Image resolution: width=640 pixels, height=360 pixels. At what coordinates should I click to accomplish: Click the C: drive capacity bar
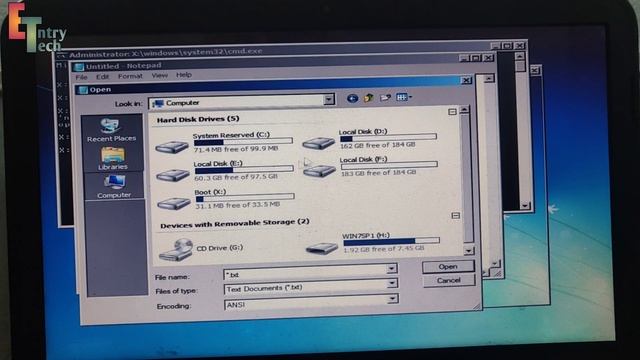[243, 142]
